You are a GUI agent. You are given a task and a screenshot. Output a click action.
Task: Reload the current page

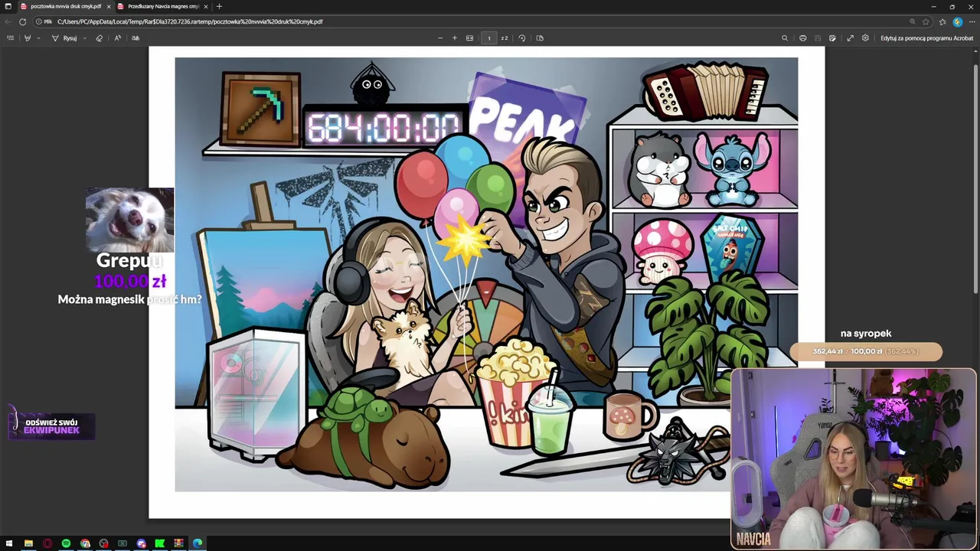click(x=22, y=21)
